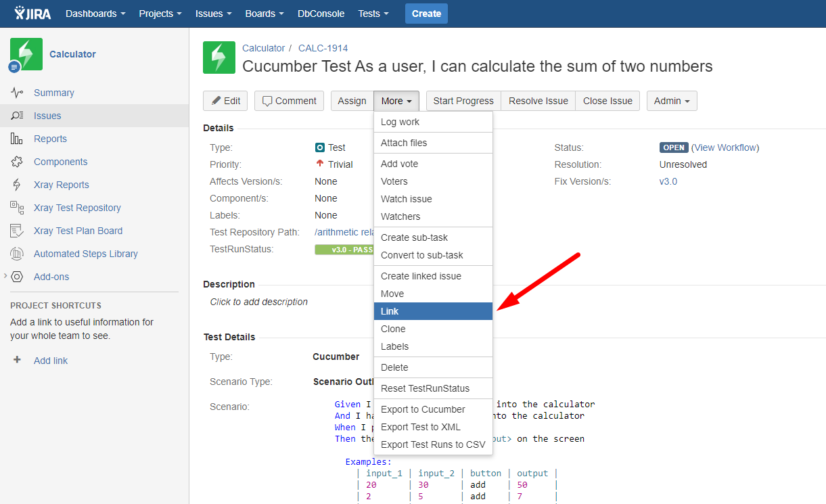
Task: Select Delete from the More menu
Action: pyautogui.click(x=434, y=367)
